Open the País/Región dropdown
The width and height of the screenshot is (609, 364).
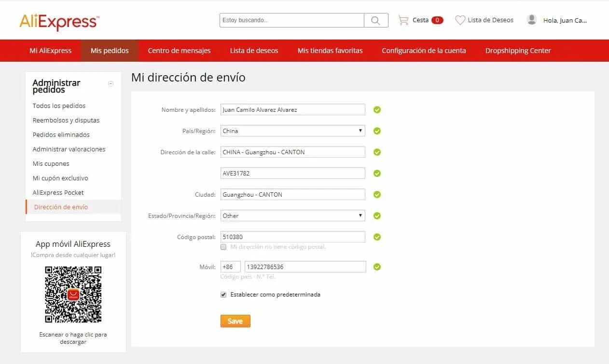click(292, 131)
